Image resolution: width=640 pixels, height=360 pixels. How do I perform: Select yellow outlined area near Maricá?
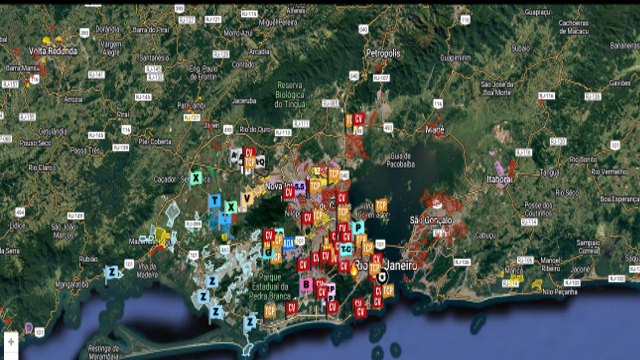coord(516,279)
